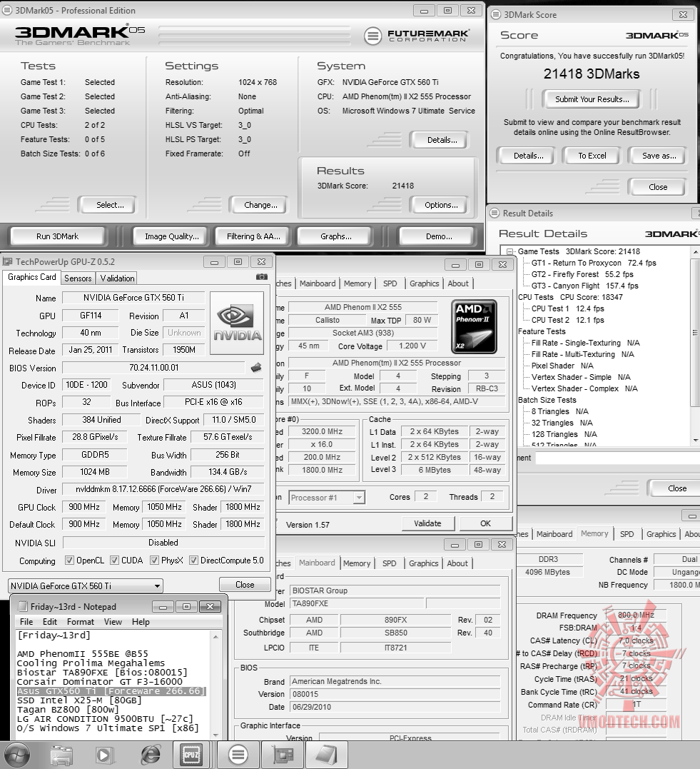Click the Result Details vertical scrollbar

[695, 346]
